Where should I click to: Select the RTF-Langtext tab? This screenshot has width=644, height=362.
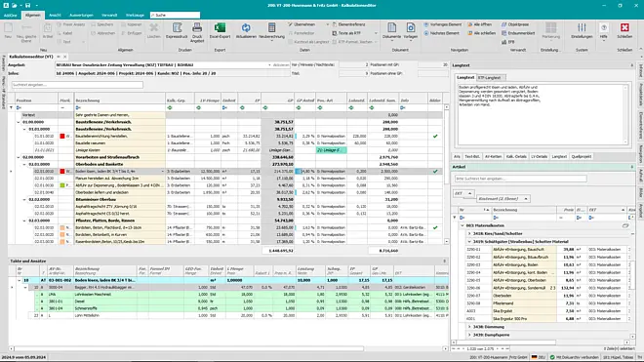490,78
